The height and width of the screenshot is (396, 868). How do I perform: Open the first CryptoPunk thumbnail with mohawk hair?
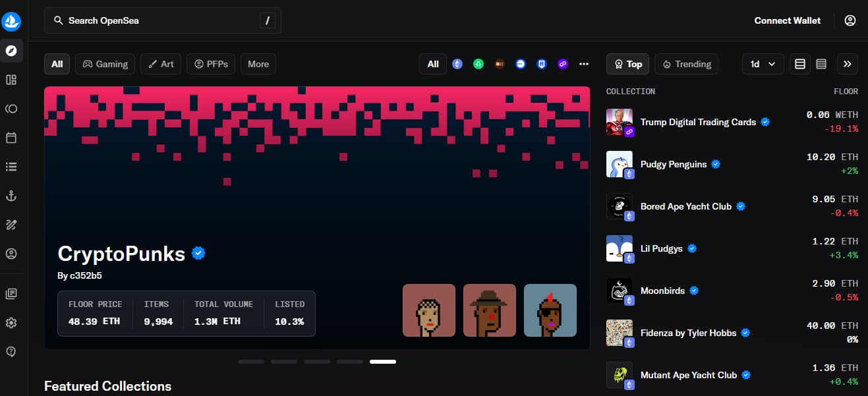(429, 310)
